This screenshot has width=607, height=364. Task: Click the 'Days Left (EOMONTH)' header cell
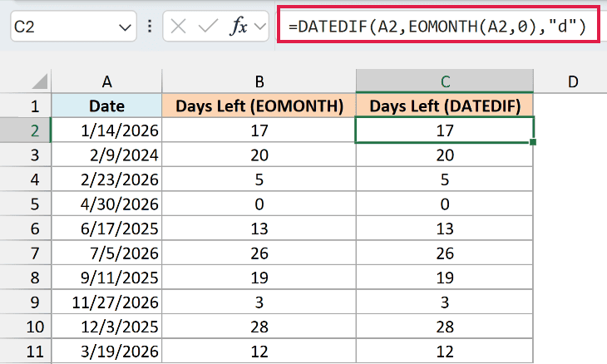click(x=259, y=106)
